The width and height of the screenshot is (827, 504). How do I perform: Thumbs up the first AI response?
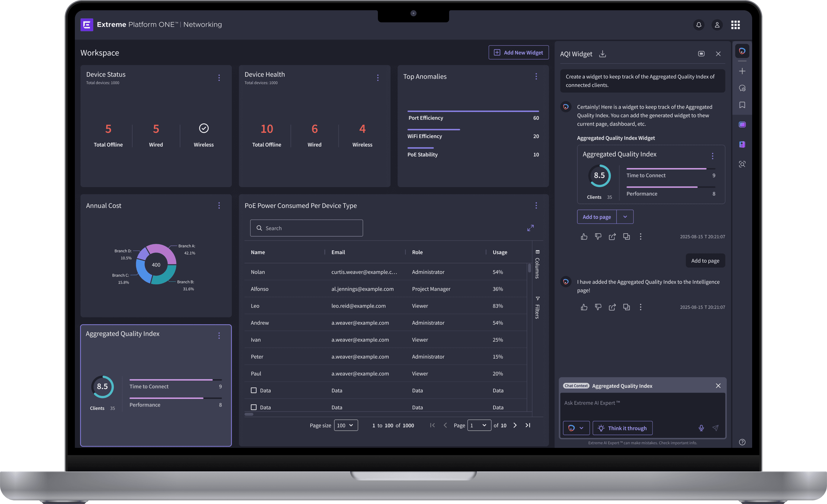[x=584, y=237]
